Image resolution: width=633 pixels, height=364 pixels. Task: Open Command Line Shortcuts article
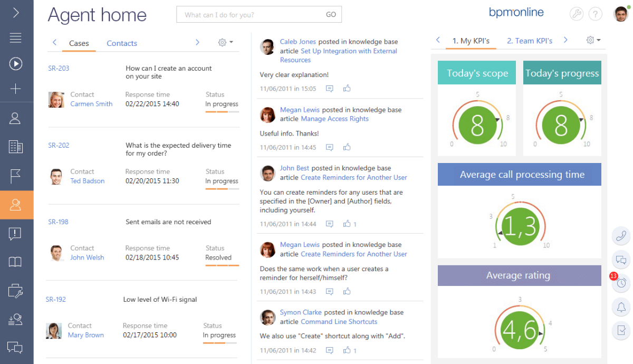339,322
